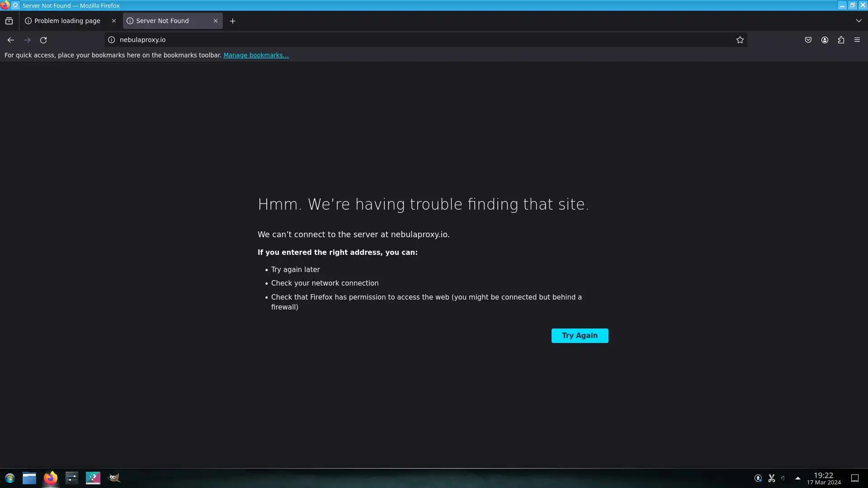Click the site information icon in address bar
The width and height of the screenshot is (868, 488).
(112, 40)
